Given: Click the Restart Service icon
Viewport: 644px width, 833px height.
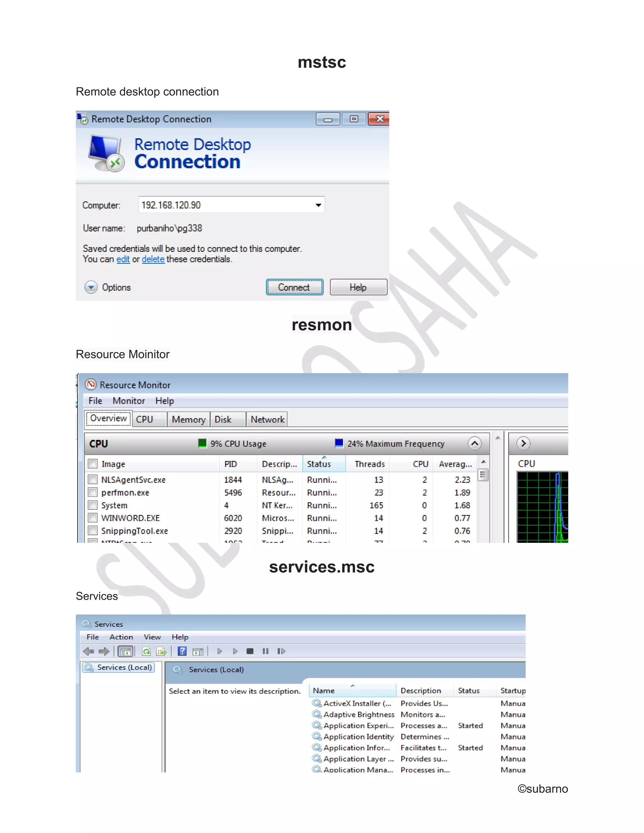Looking at the screenshot, I should tap(281, 651).
